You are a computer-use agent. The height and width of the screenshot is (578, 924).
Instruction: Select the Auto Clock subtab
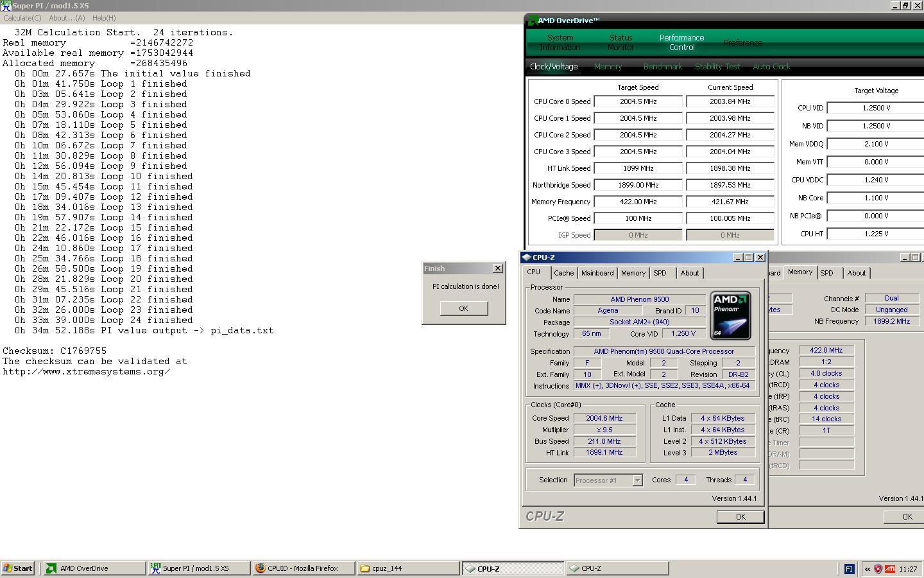click(x=771, y=67)
